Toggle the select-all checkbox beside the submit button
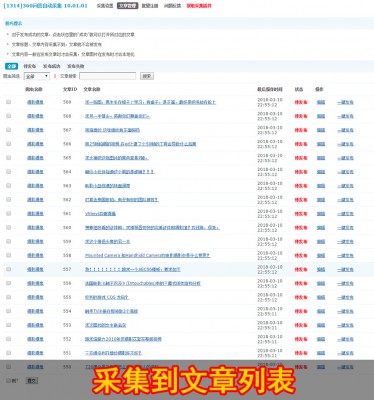The height and width of the screenshot is (400, 374). point(8,380)
